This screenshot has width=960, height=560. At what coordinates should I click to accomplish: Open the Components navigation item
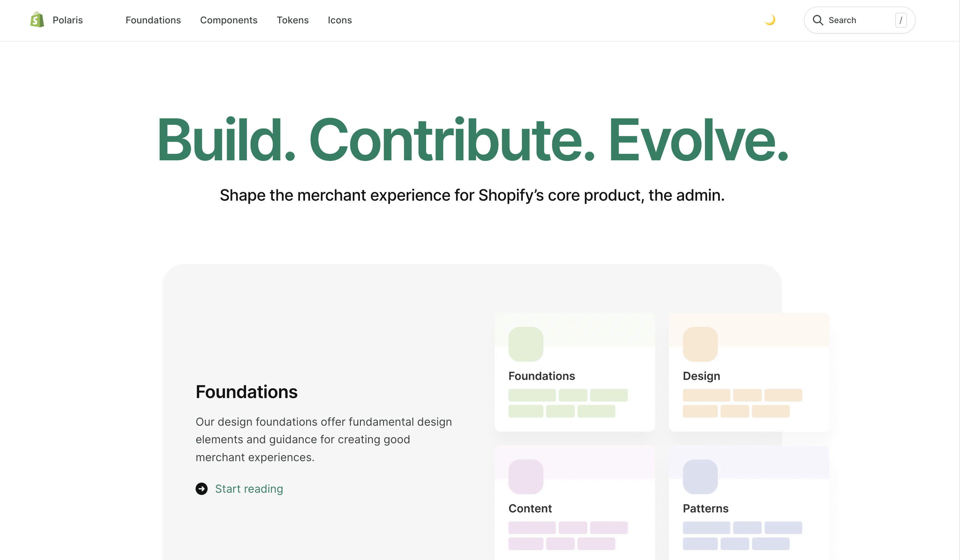click(228, 20)
